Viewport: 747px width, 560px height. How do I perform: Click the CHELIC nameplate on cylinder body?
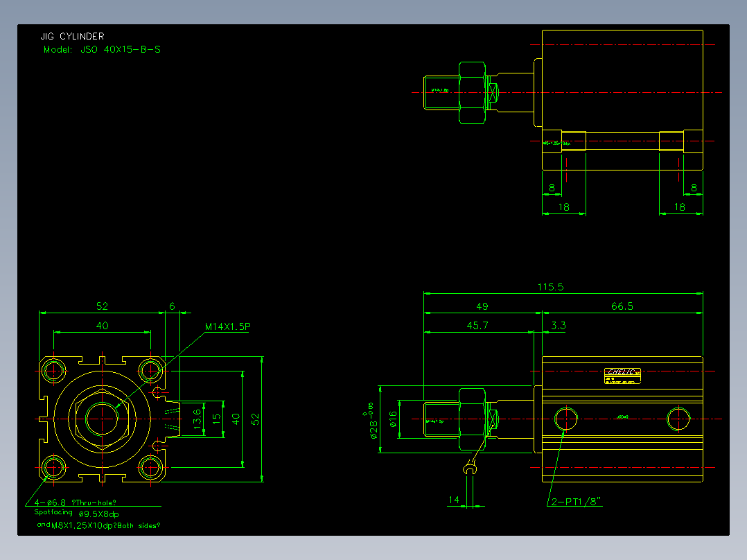(x=622, y=376)
